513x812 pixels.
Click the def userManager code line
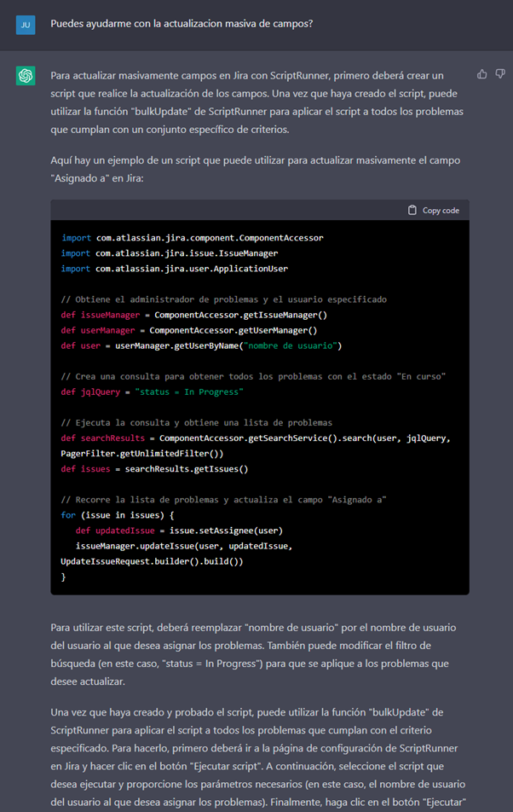pyautogui.click(x=189, y=330)
